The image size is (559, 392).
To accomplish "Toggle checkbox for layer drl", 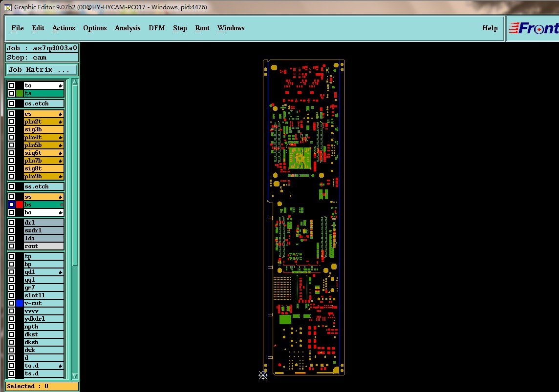I will click(x=12, y=223).
